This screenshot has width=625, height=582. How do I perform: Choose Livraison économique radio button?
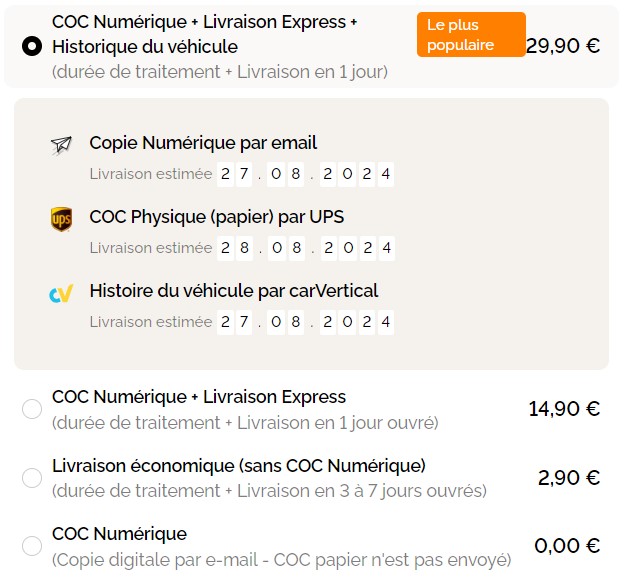click(x=32, y=478)
